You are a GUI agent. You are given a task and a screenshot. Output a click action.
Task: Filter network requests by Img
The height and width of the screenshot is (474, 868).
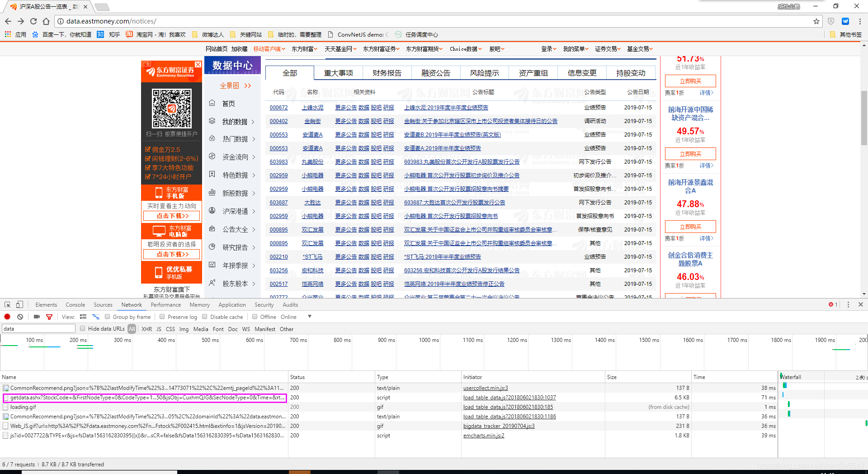(184, 329)
